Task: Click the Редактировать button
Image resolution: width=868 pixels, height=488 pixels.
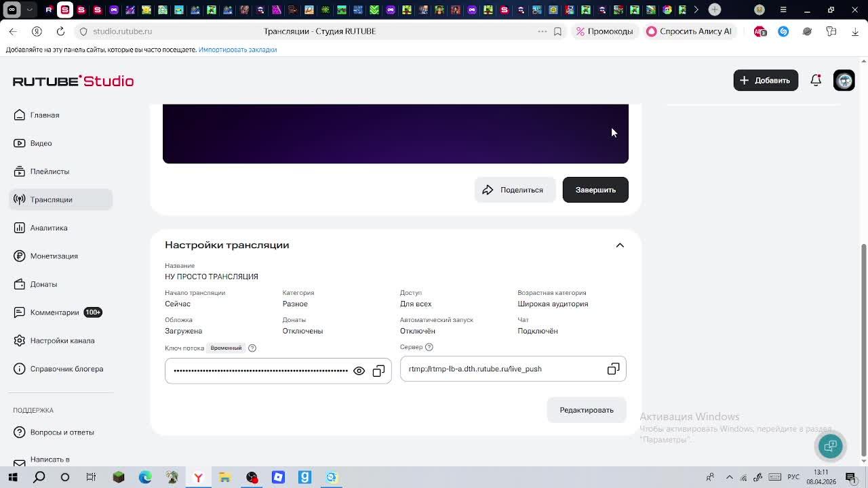Action: (x=587, y=410)
